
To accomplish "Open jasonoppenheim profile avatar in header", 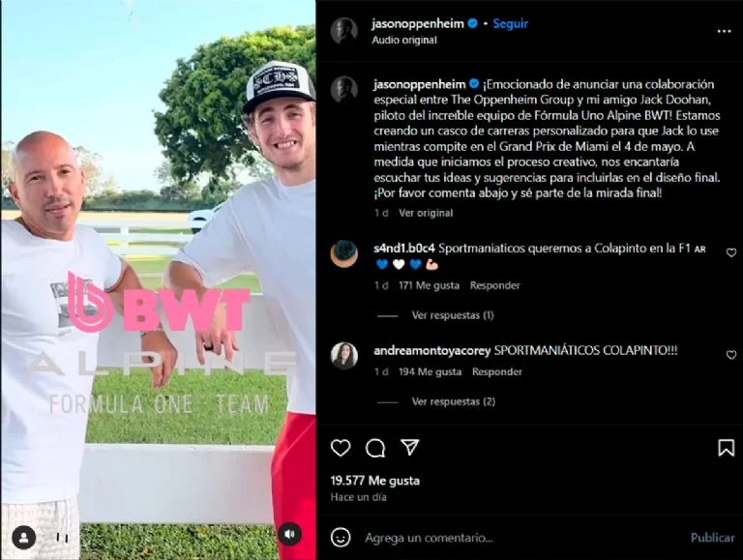I will (344, 31).
